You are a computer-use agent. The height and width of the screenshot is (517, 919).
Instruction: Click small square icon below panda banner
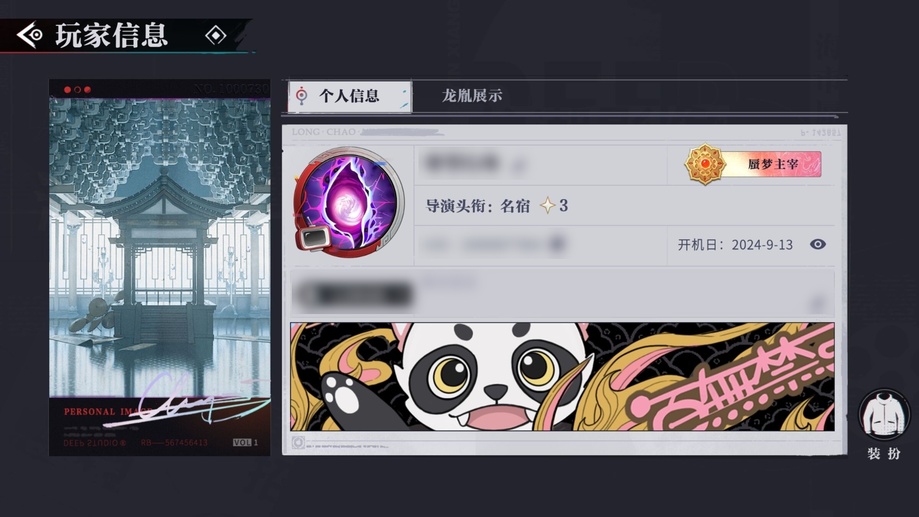coord(298,443)
